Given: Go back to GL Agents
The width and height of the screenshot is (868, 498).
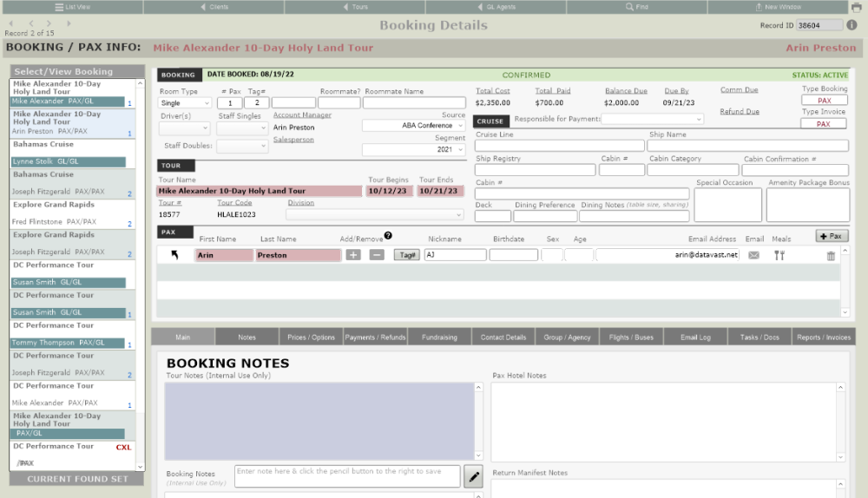Looking at the screenshot, I should (496, 7).
